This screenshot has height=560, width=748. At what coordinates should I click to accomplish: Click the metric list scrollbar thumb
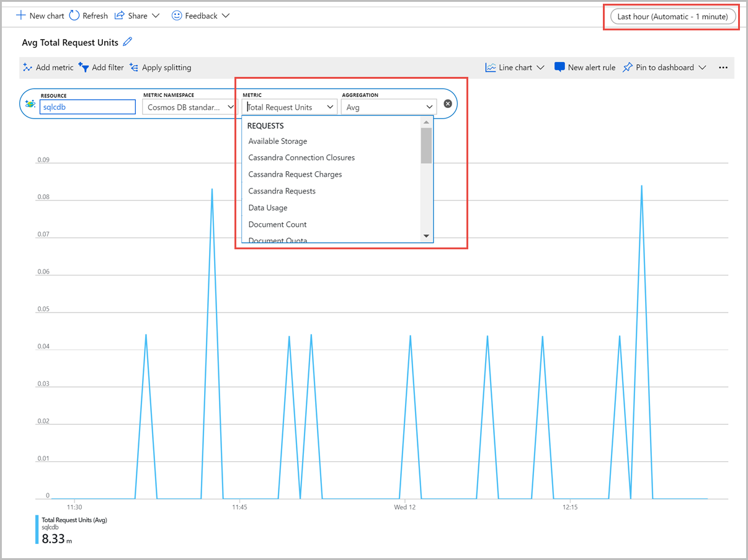click(x=426, y=145)
